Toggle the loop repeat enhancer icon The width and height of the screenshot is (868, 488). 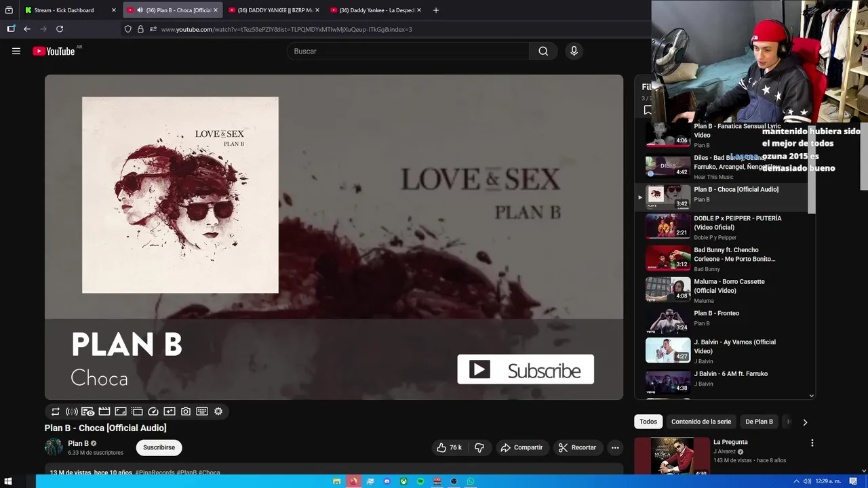56,411
